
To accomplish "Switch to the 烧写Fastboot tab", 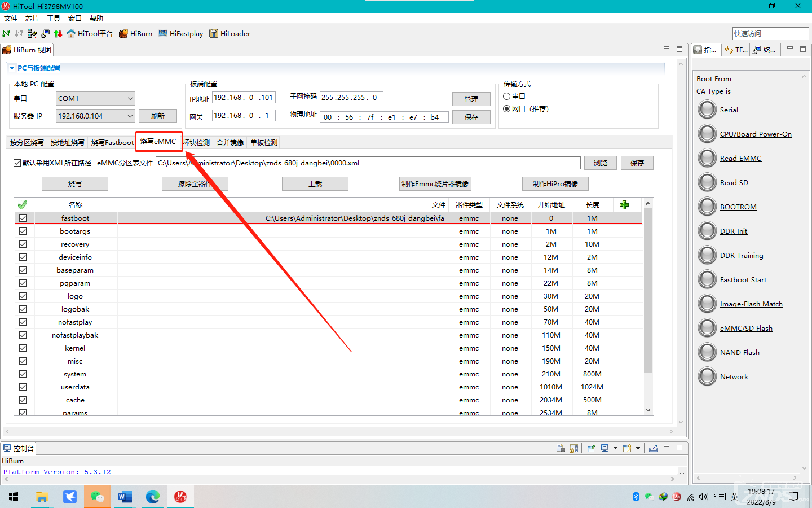I will point(112,142).
